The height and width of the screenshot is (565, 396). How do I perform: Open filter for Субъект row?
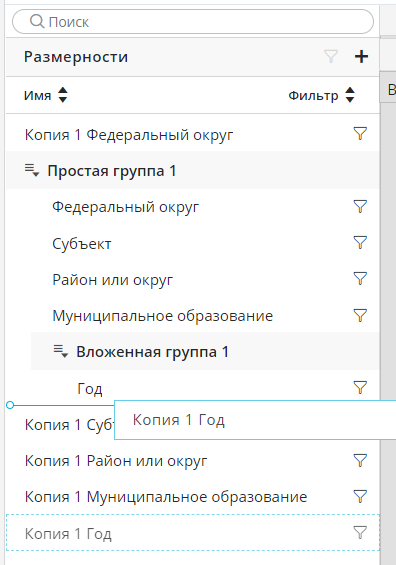360,243
